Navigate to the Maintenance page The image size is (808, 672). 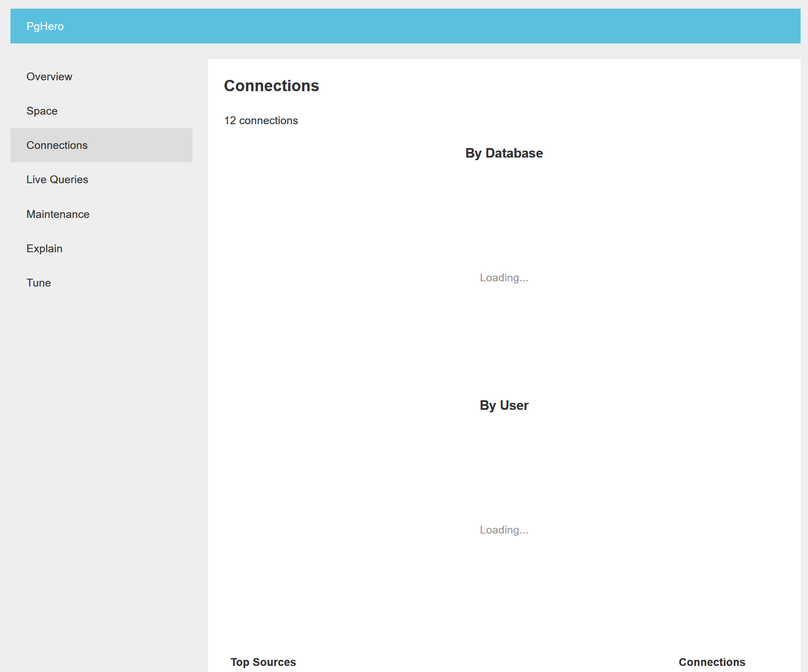101,214
